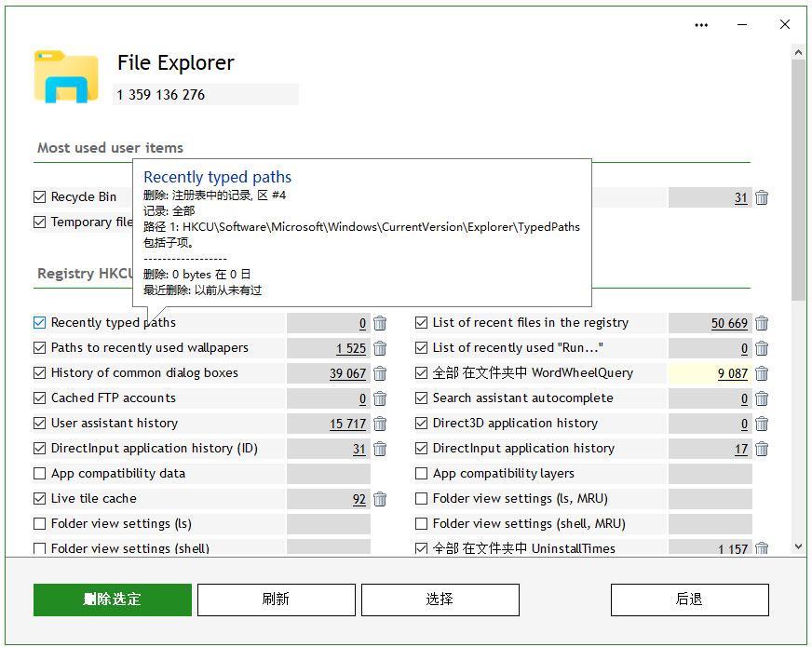
Task: Open the 50 669 count link for recent files
Action: [x=729, y=324]
